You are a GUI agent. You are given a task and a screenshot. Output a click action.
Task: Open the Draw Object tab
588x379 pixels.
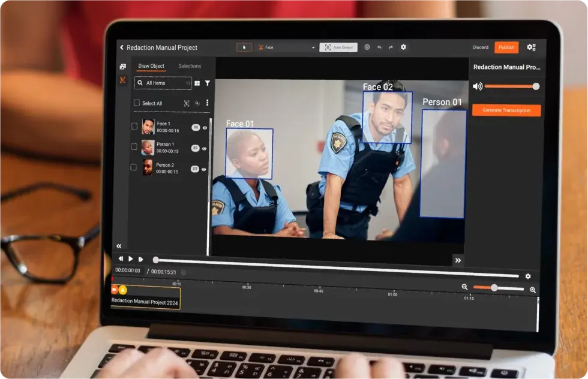tap(151, 66)
